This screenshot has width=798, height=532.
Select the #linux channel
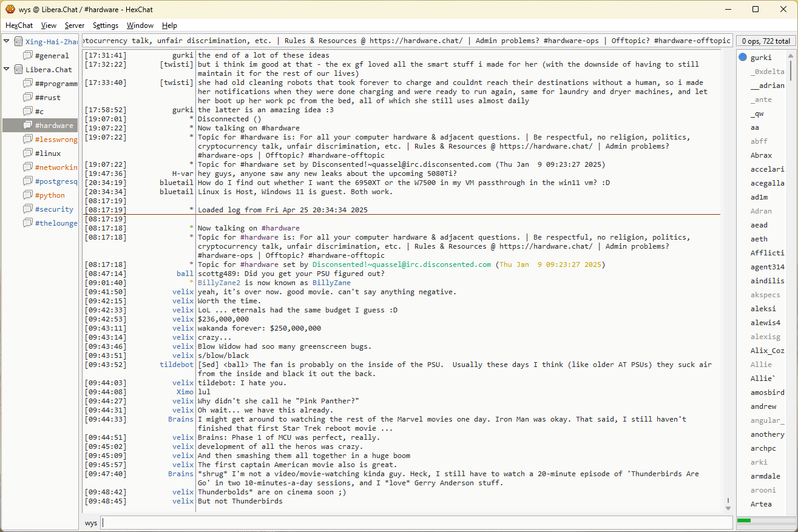click(x=47, y=153)
